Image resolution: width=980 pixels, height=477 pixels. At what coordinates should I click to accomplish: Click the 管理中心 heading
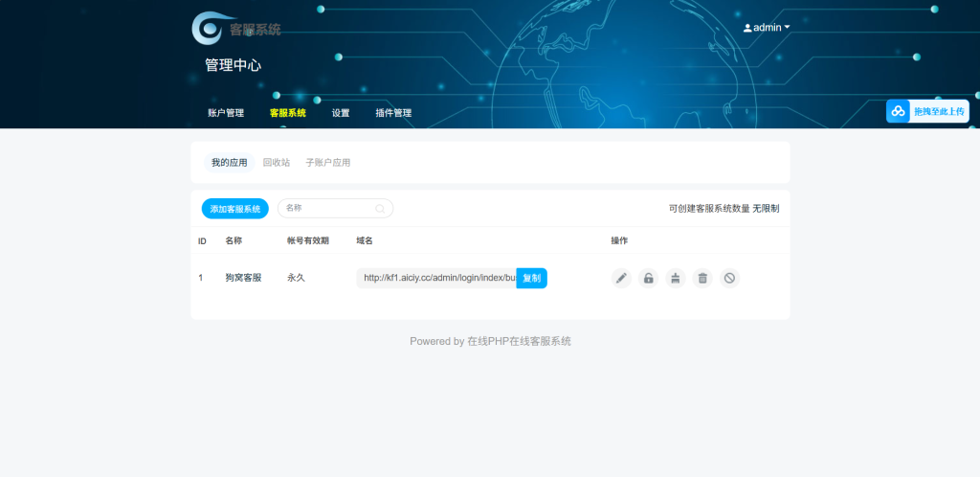pos(234,65)
